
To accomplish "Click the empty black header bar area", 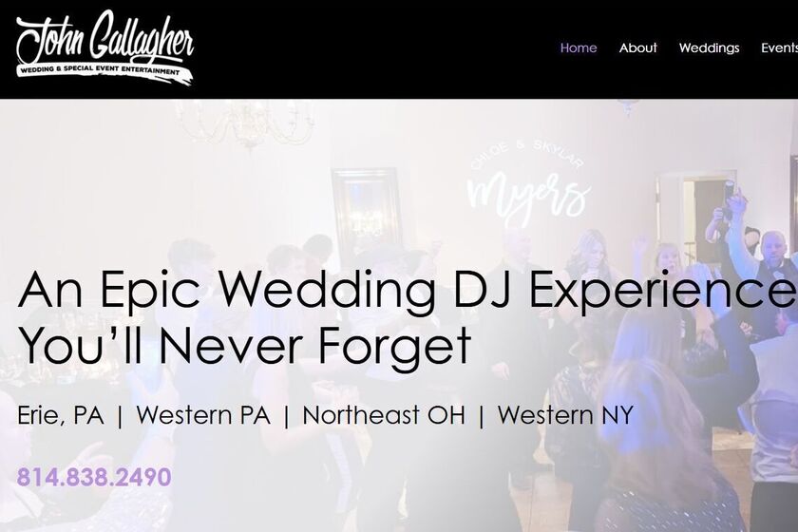I will [376, 48].
